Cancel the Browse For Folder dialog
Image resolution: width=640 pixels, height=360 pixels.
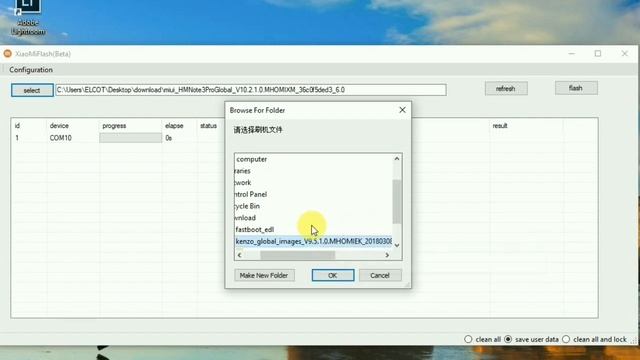coord(380,275)
